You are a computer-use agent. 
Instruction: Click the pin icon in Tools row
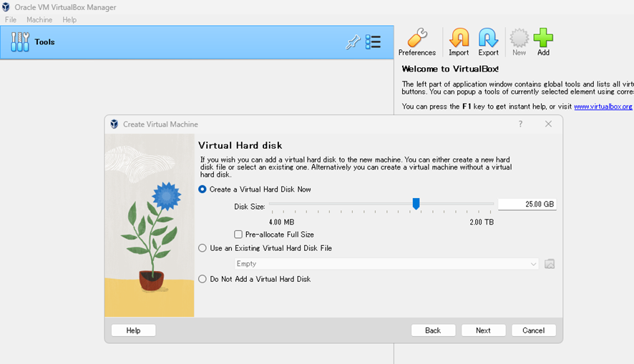point(353,42)
